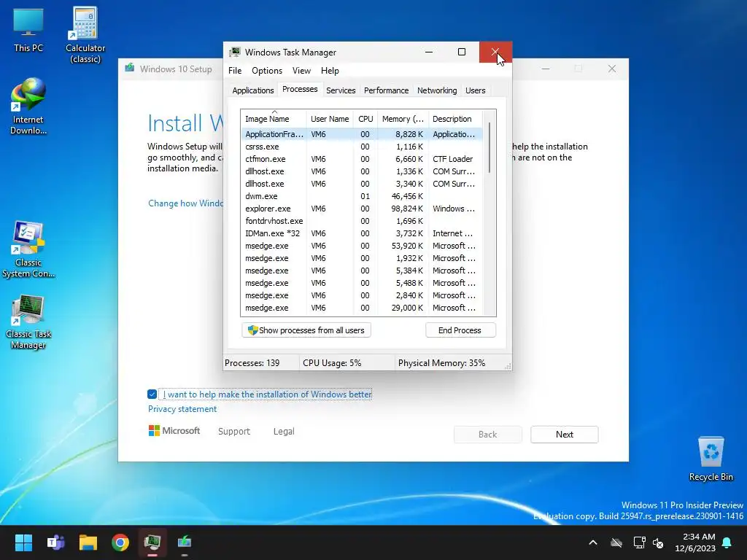Click the cloud sync tray icon

[x=616, y=542]
